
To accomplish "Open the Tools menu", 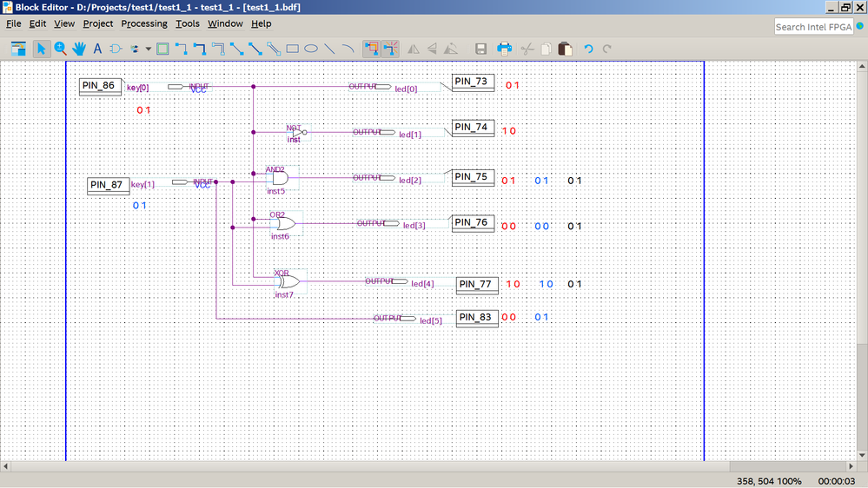I will (x=187, y=23).
